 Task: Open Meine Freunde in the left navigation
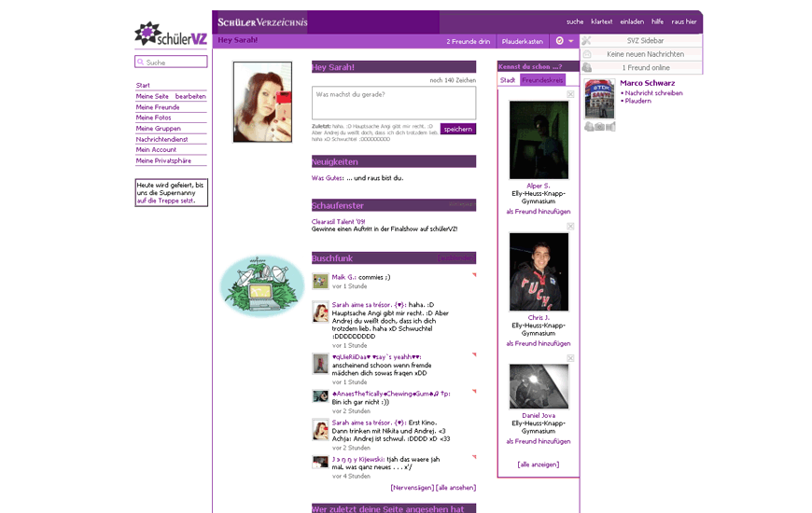coord(158,107)
